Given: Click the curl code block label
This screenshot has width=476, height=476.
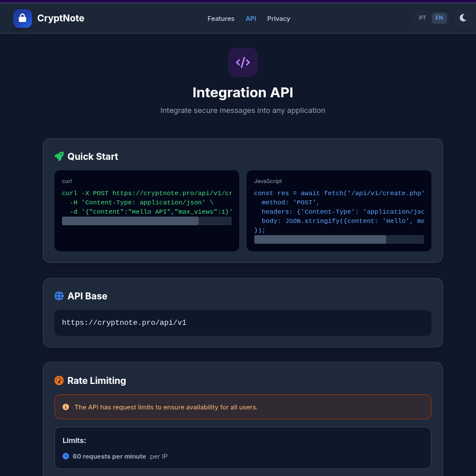Looking at the screenshot, I should point(67,181).
